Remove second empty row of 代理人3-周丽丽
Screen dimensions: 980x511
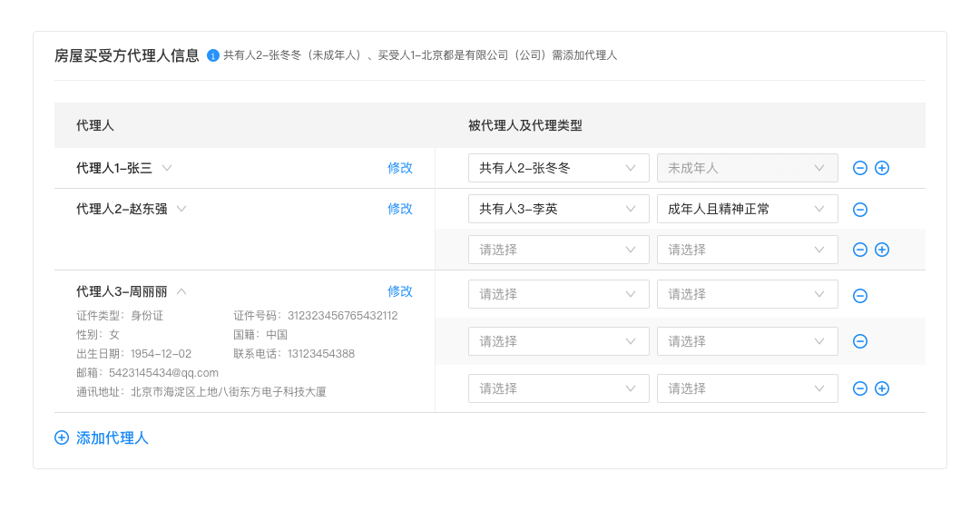point(860,341)
